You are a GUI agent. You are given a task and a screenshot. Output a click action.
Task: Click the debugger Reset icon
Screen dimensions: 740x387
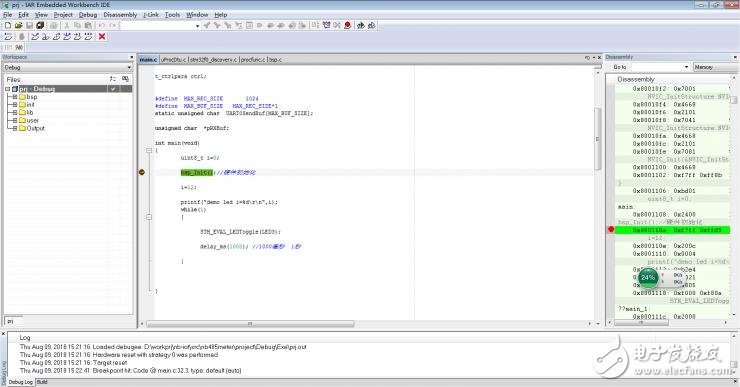tap(8, 36)
